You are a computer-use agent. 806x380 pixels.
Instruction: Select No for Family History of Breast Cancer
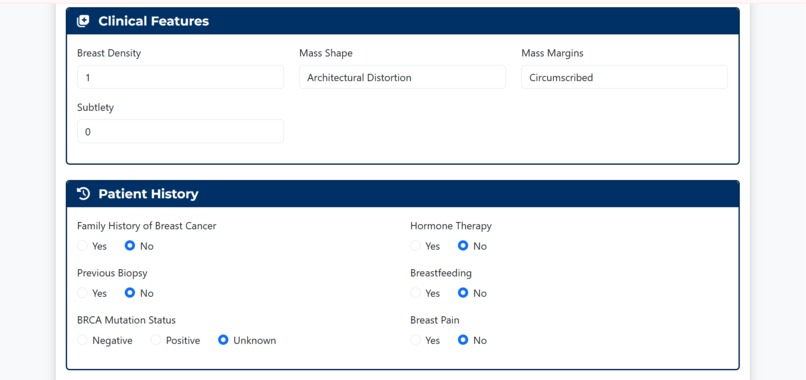tap(130, 246)
